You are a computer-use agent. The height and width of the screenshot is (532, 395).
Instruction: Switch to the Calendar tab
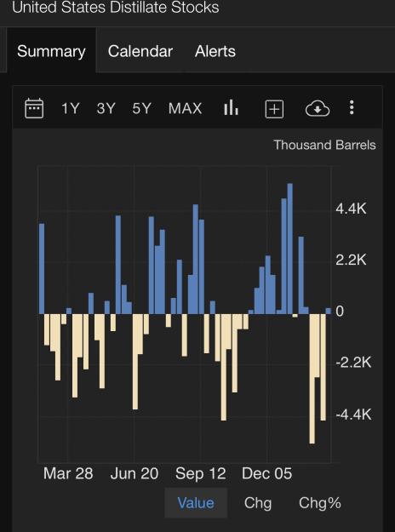pyautogui.click(x=140, y=51)
